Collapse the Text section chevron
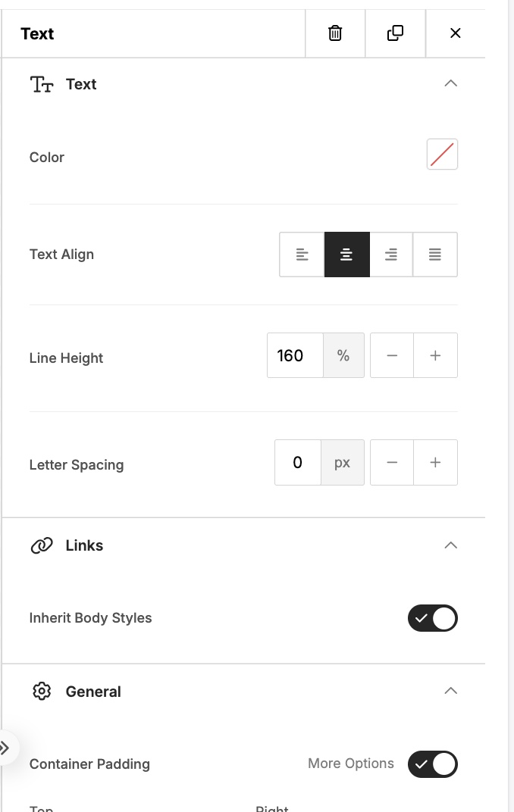 [451, 83]
